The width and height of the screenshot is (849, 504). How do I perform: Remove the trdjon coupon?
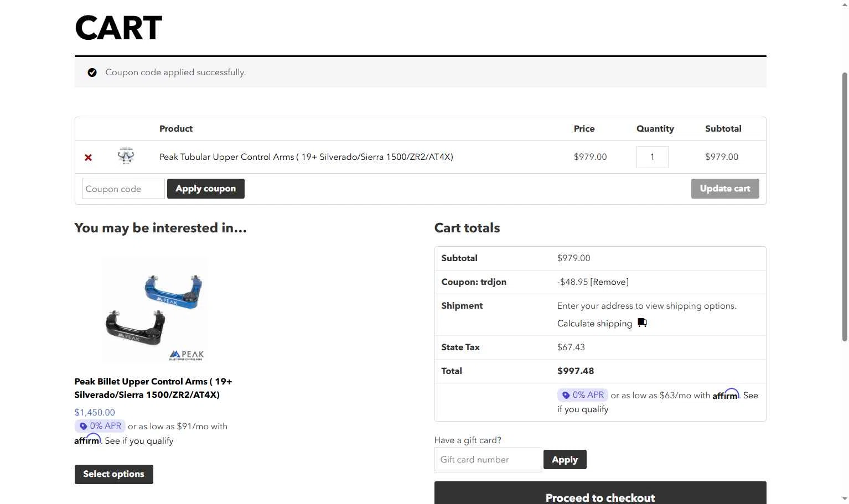[x=609, y=282]
